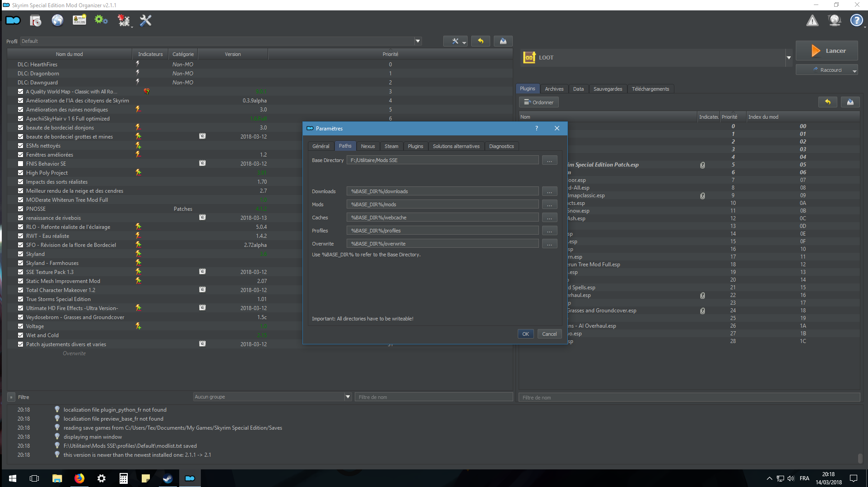
Task: Click the flag icon for A Quality World Map
Action: (147, 92)
